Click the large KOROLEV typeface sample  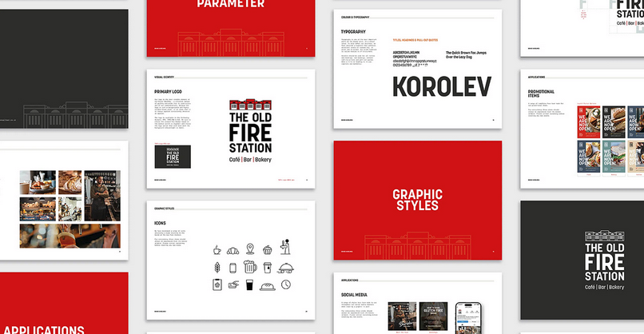[442, 85]
